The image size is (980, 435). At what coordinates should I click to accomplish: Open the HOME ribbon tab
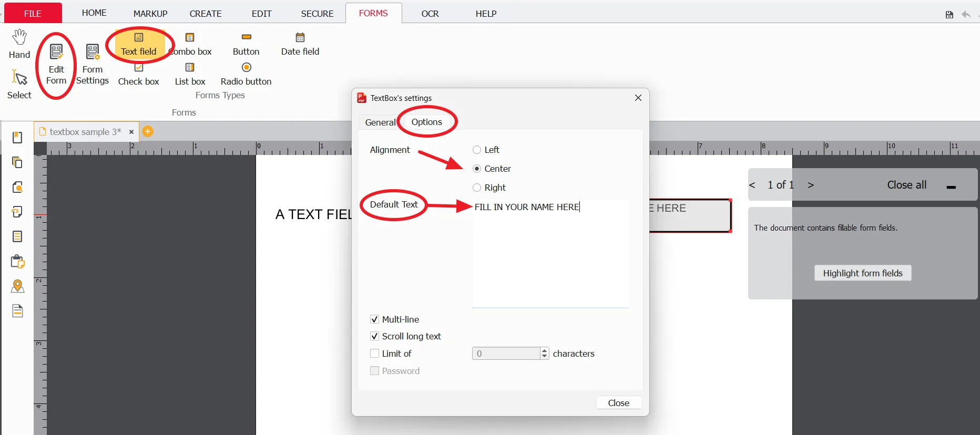tap(94, 13)
